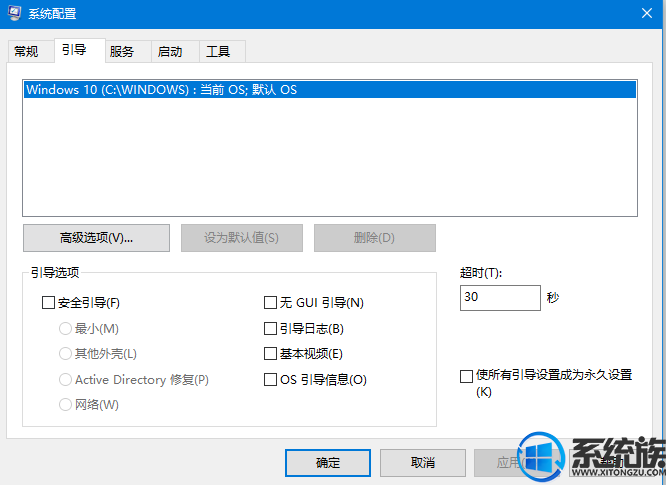This screenshot has height=485, width=666.
Task: Enable the 引导日志(B) checkbox
Action: [x=270, y=329]
